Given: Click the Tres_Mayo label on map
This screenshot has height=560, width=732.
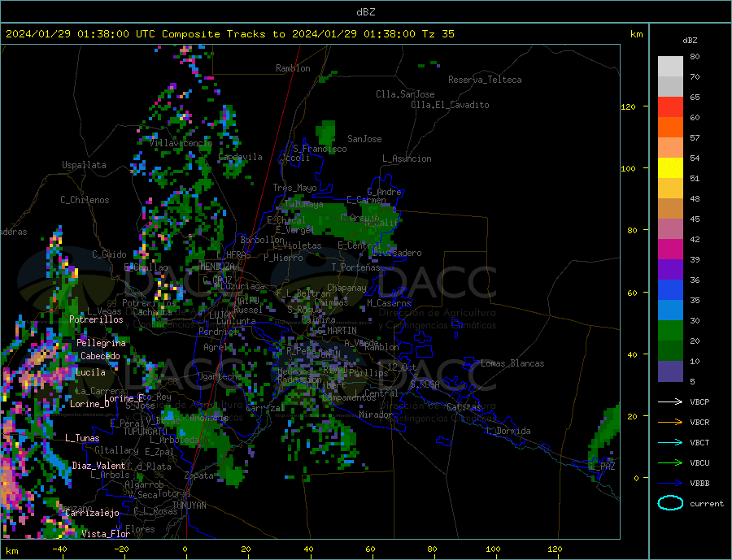Looking at the screenshot, I should click(x=294, y=188).
